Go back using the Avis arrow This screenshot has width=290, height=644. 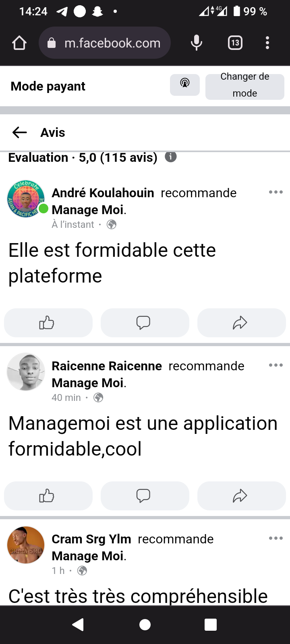pyautogui.click(x=19, y=132)
